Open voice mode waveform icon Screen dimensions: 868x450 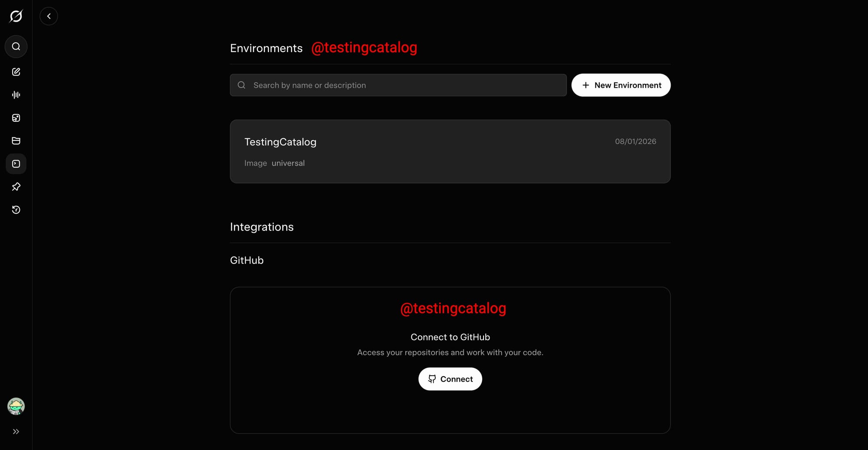[16, 95]
